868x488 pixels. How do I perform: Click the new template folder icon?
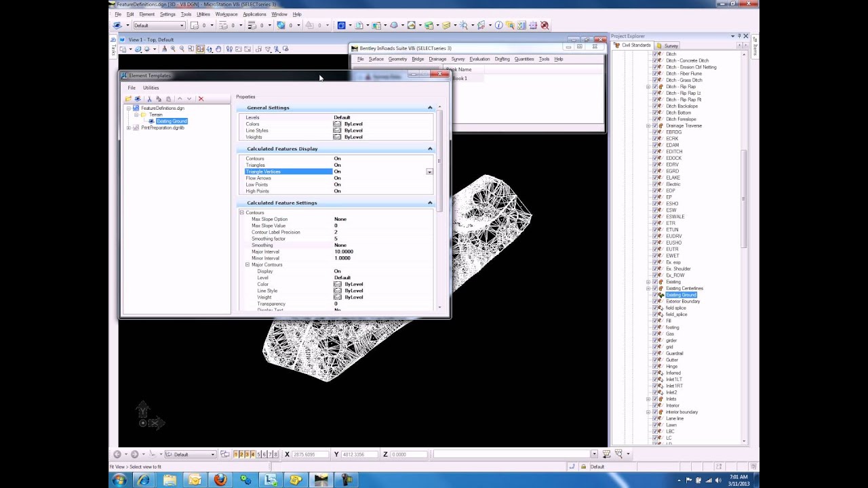128,99
